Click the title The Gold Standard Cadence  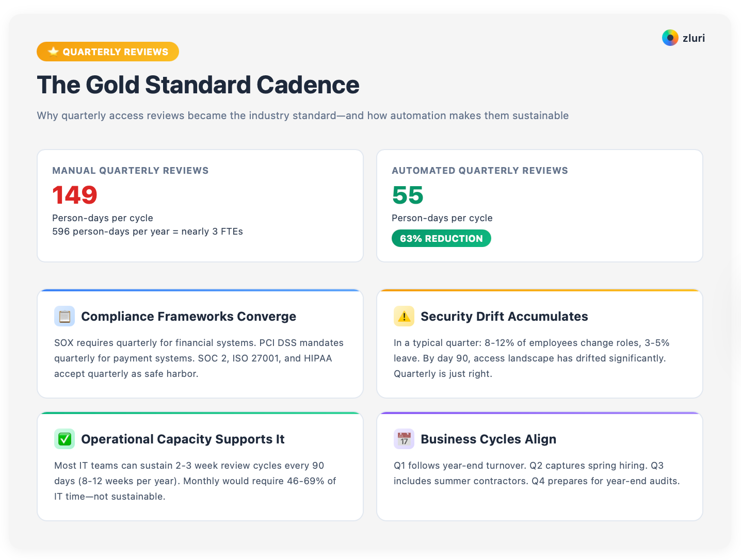click(x=198, y=85)
